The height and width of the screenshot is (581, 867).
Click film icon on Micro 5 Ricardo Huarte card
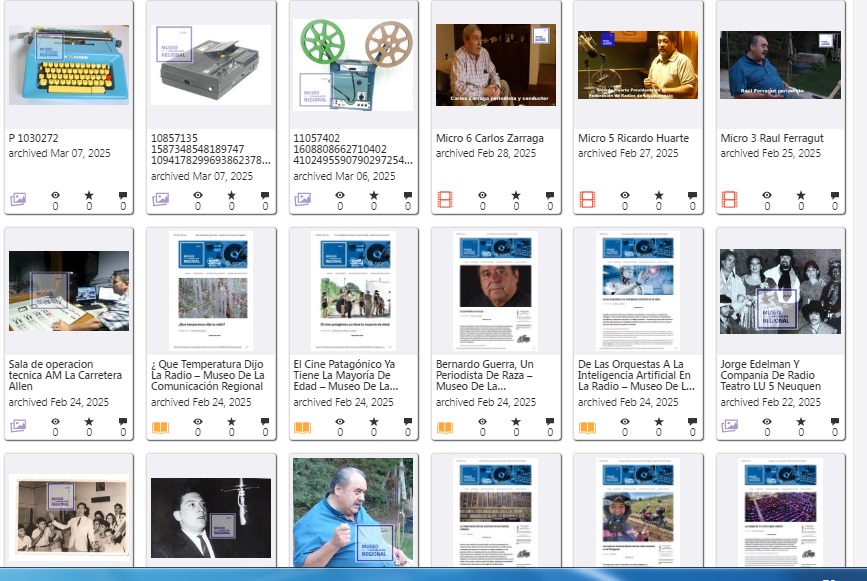pos(587,199)
